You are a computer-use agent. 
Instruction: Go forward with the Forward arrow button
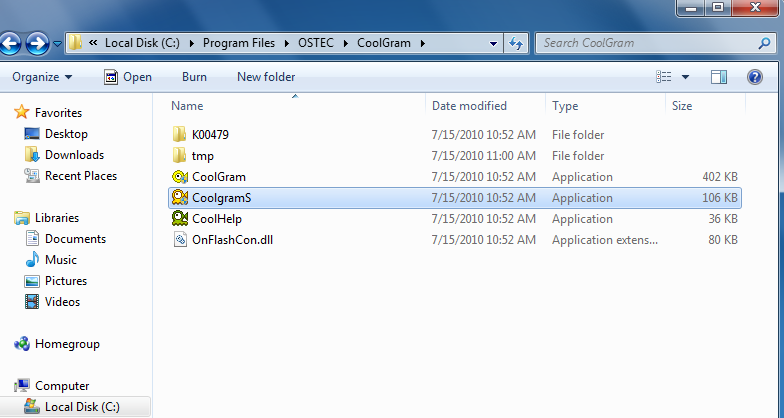click(x=38, y=44)
